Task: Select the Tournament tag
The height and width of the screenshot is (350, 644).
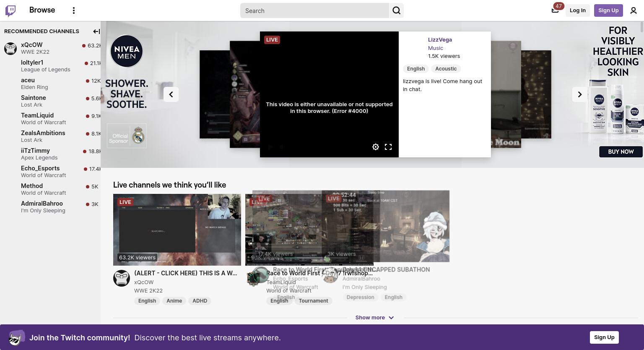Action: (x=313, y=301)
